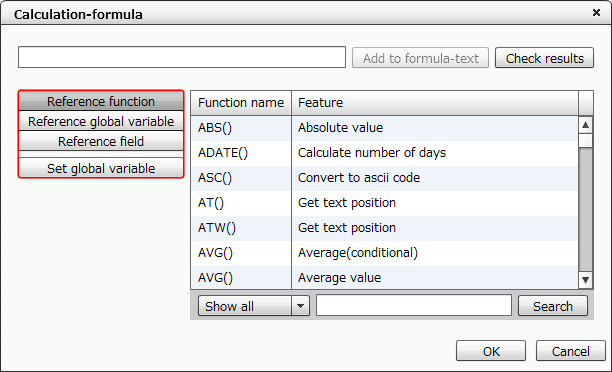Select the Set global variable tab

pyautogui.click(x=101, y=168)
